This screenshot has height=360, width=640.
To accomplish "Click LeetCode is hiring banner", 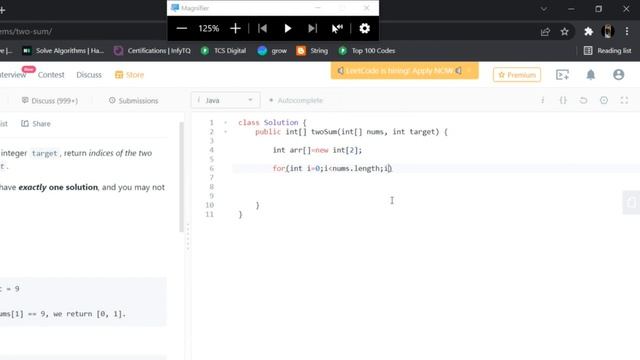I will (x=404, y=71).
